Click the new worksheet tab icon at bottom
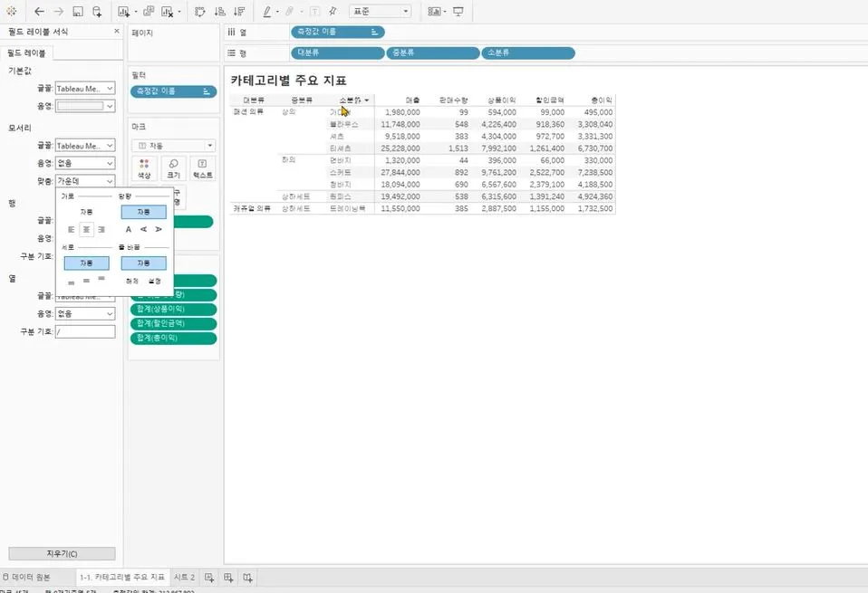The height and width of the screenshot is (593, 868). (209, 578)
